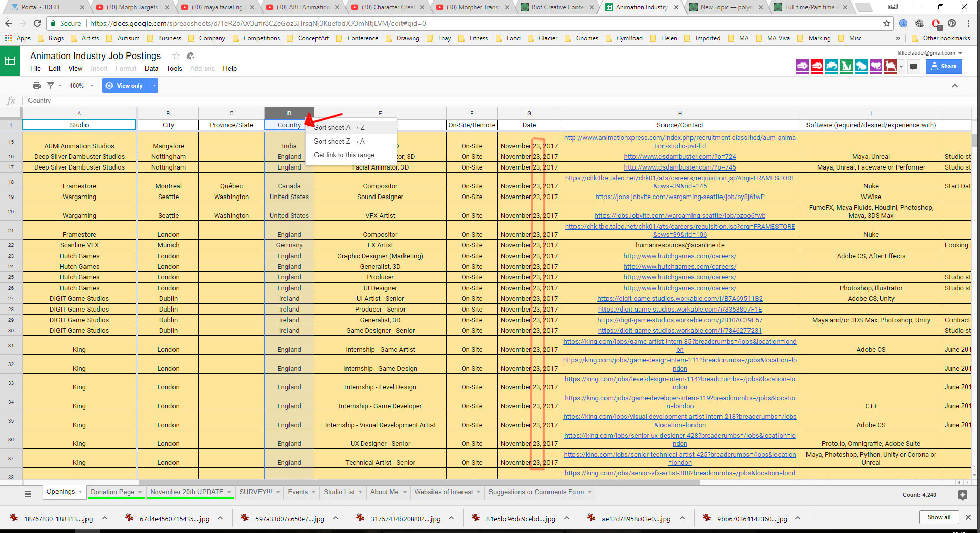
Task: Click the Explore icon at bottom right
Action: click(x=962, y=495)
